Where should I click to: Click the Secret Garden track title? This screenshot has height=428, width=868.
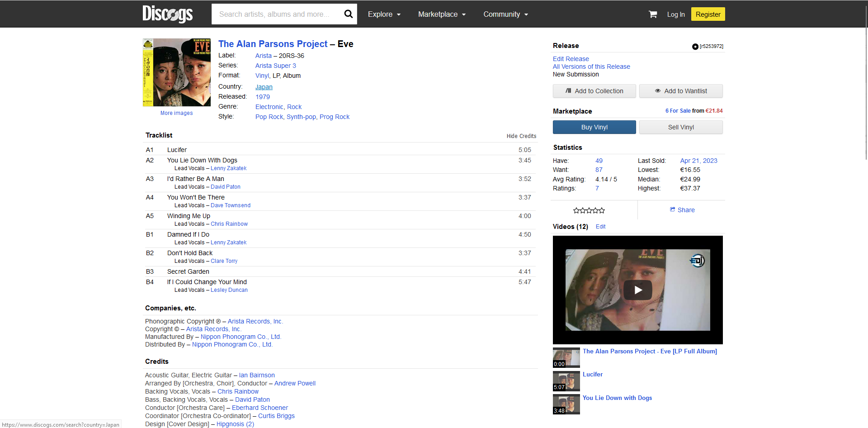tap(188, 271)
